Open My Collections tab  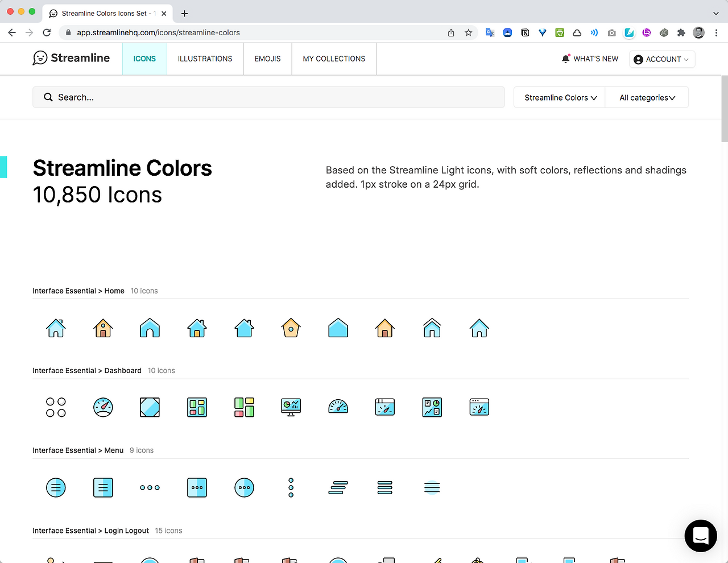(334, 59)
